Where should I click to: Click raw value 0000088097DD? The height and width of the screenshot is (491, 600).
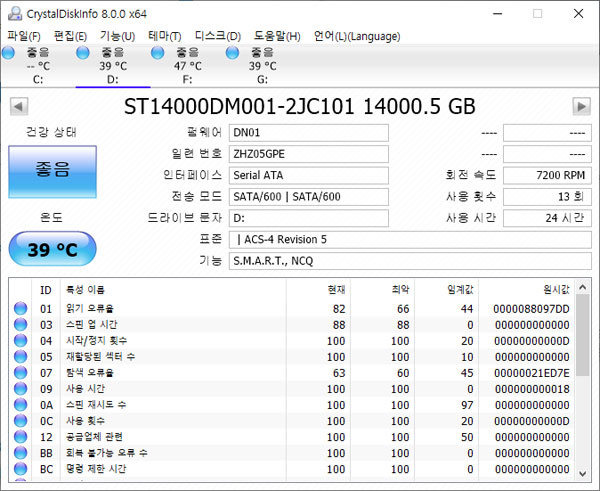tap(531, 309)
